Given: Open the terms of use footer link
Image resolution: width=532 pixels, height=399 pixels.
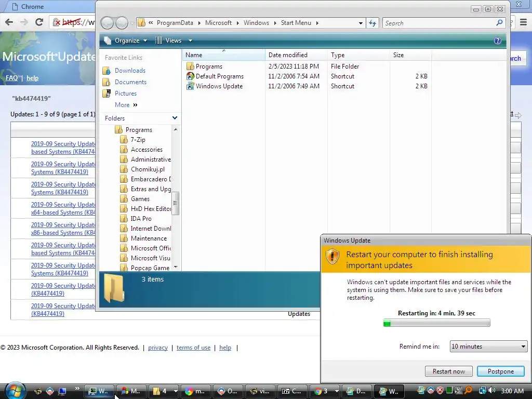Looking at the screenshot, I should (x=193, y=348).
